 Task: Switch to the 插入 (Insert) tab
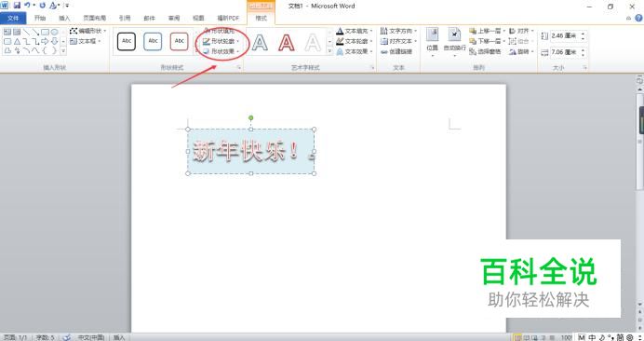click(64, 18)
